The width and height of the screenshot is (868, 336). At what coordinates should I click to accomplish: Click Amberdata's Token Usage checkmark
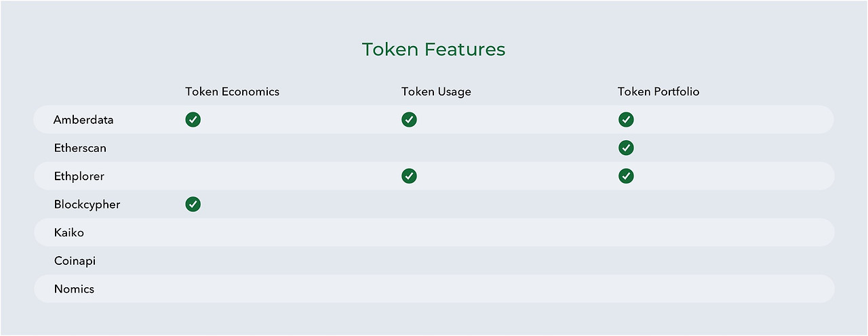409,120
